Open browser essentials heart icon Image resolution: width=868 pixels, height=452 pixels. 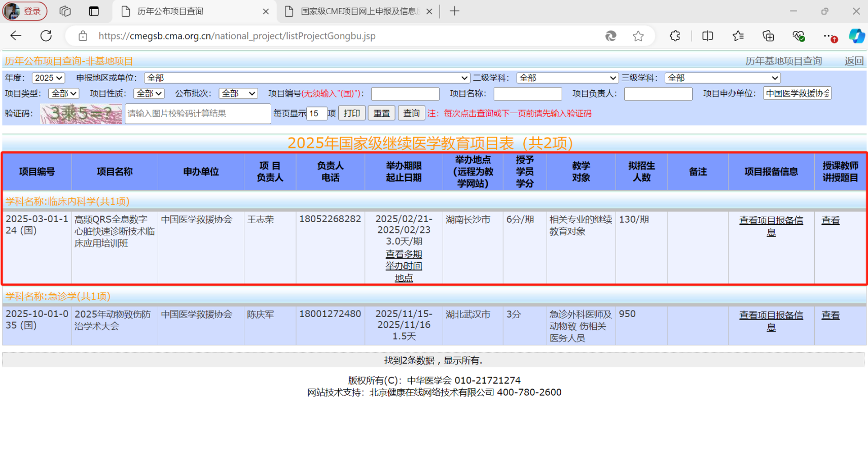pos(799,36)
